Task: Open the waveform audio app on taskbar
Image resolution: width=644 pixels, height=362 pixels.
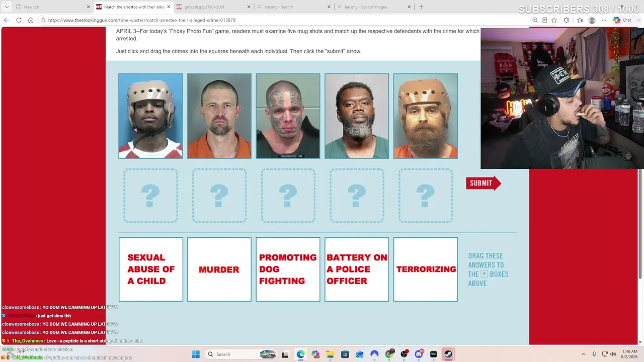Action: click(x=433, y=354)
